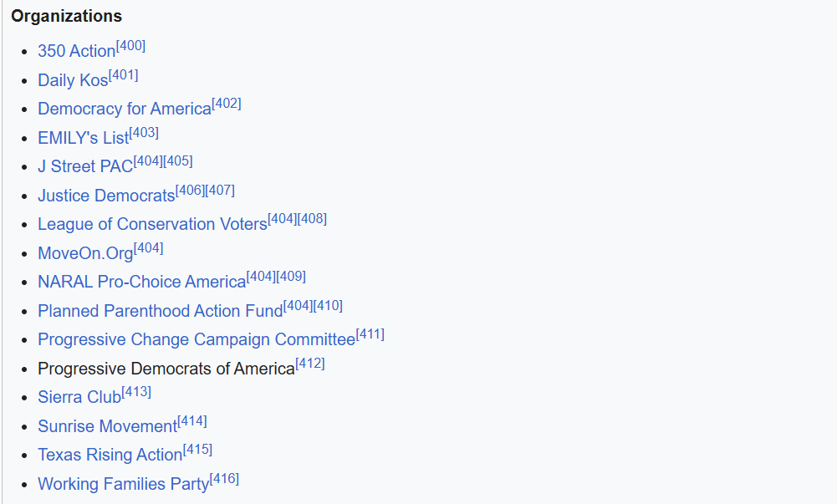This screenshot has width=837, height=504.
Task: Click the Organizations heading
Action: (x=67, y=17)
